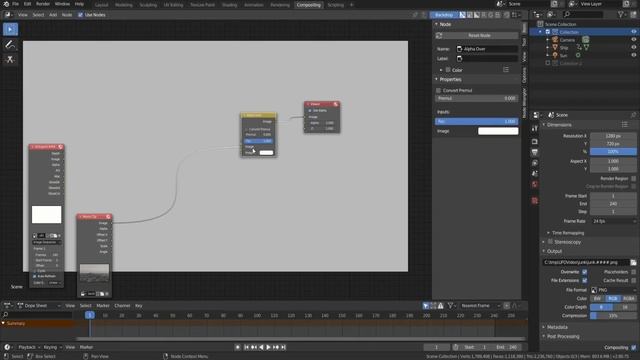Toggle the Use Nodes checkbox
Screen dimensions: 640x360
[x=80, y=15]
